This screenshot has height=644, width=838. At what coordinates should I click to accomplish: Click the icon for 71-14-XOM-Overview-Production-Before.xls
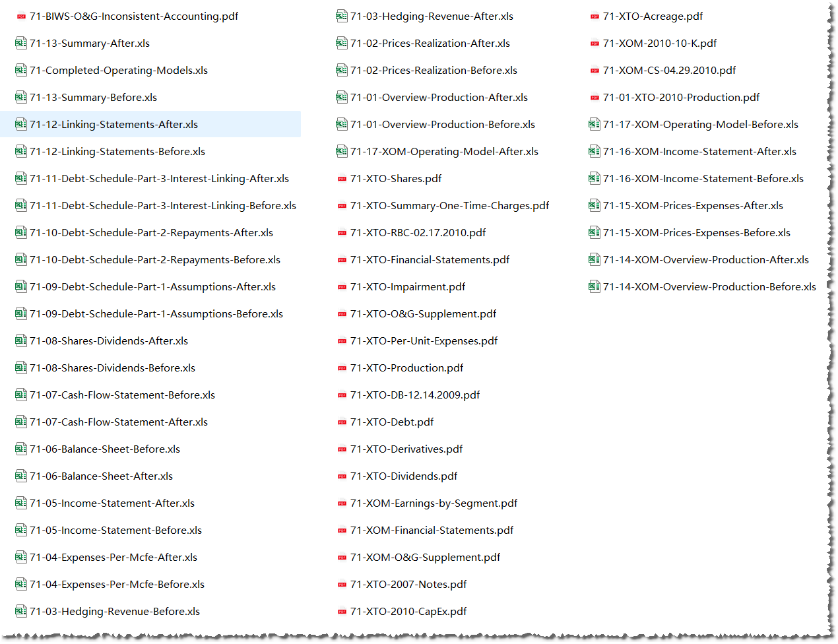click(595, 287)
